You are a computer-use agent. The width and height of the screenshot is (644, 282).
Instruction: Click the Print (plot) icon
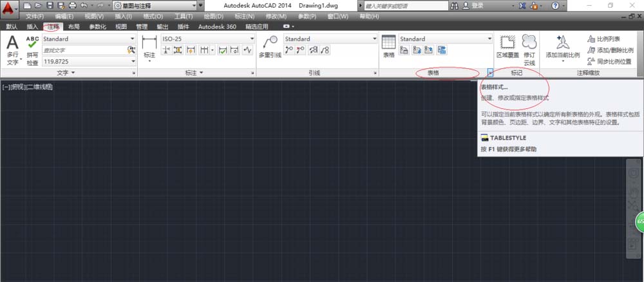[72, 6]
